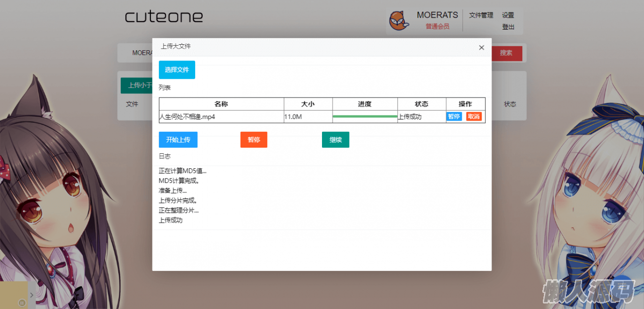
Task: Expand the bottom-left player with arrow
Action: tap(32, 295)
